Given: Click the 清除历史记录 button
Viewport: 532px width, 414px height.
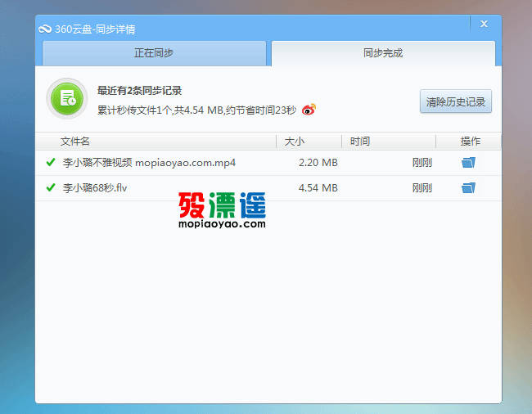Looking at the screenshot, I should [x=456, y=101].
